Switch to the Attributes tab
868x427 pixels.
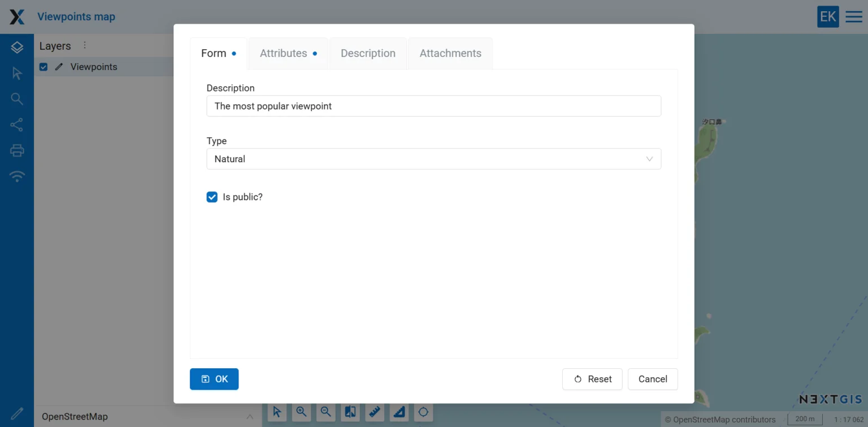click(288, 53)
